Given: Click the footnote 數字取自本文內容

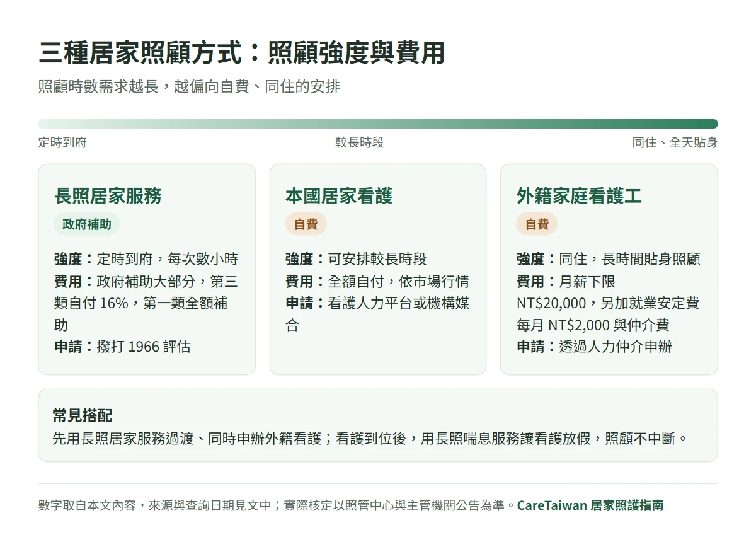Looking at the screenshot, I should point(277,505).
